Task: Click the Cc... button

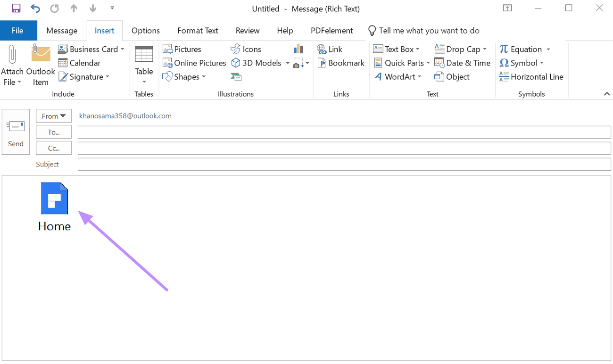Action: point(54,148)
